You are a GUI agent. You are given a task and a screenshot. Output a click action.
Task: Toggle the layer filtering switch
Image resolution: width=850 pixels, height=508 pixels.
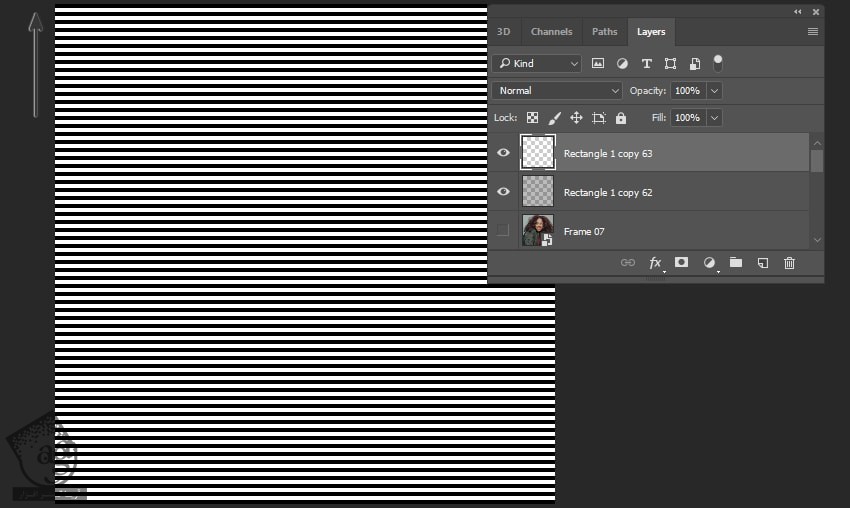tap(717, 63)
